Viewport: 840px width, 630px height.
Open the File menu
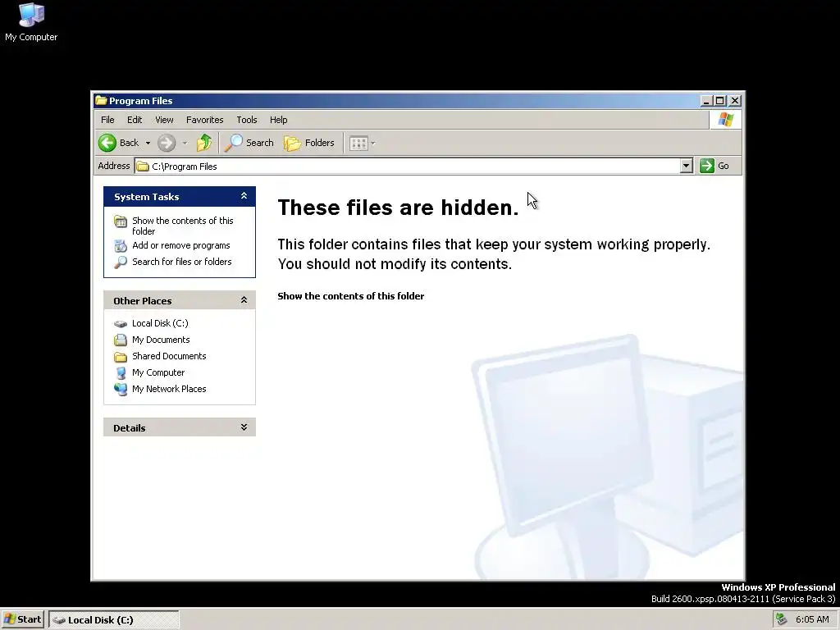[x=107, y=120]
